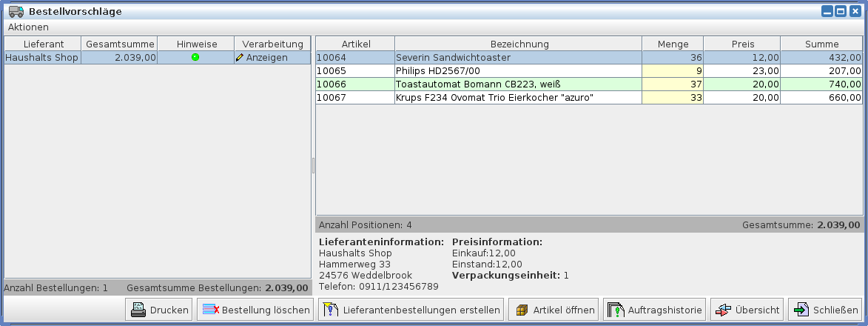868x326 pixels.
Task: Click the Schließen exit icon
Action: tap(801, 310)
